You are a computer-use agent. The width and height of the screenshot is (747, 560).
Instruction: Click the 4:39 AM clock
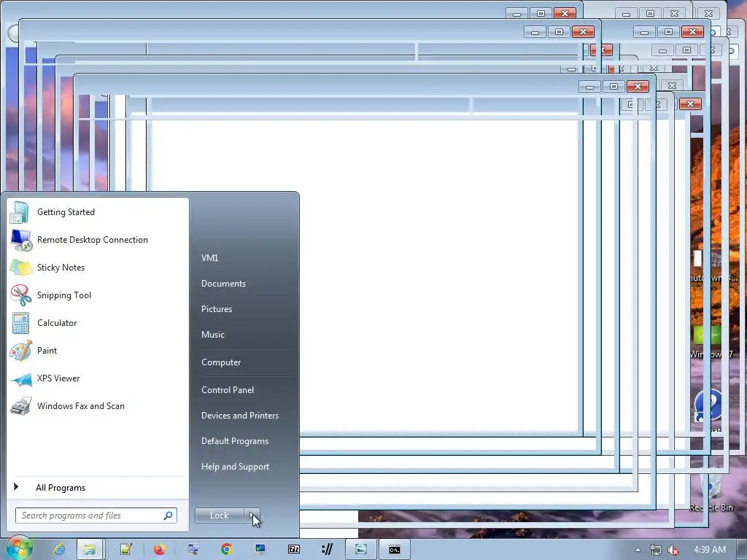click(x=709, y=550)
